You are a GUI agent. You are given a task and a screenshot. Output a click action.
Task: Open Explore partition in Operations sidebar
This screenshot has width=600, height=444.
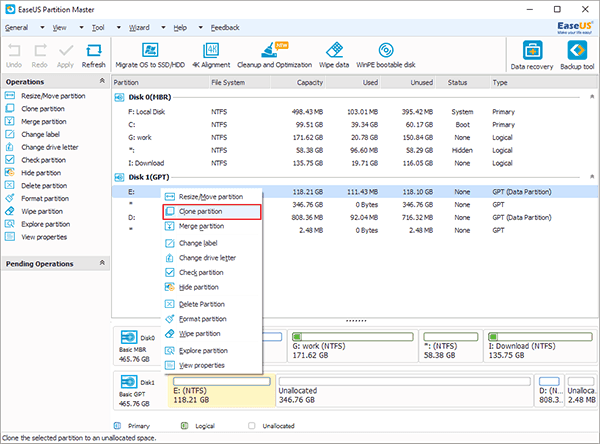click(x=46, y=224)
